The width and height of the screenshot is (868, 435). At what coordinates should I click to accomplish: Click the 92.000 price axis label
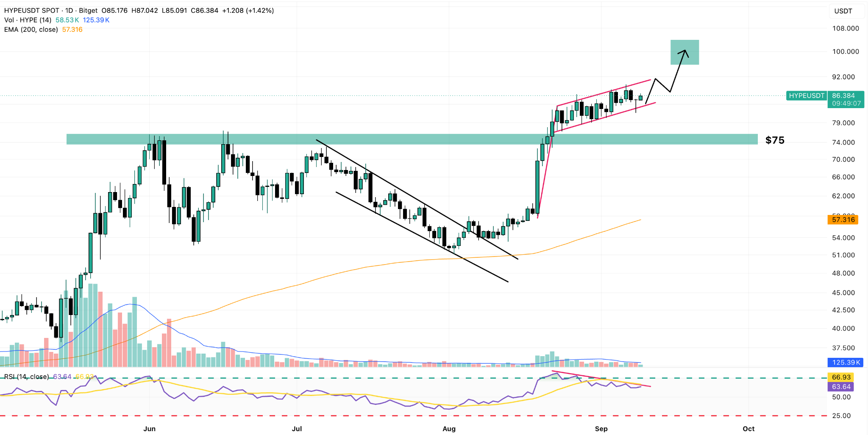(x=843, y=77)
